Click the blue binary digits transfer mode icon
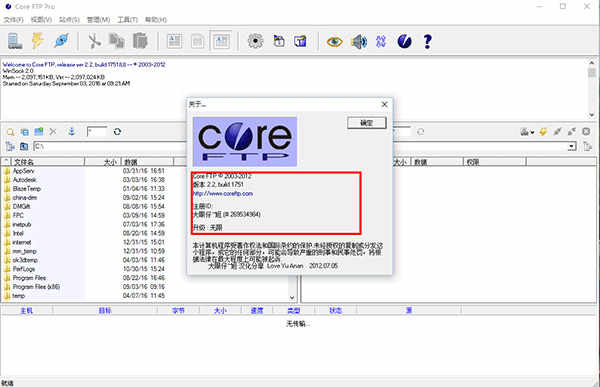Image resolution: width=600 pixels, height=387 pixels. pos(381,41)
